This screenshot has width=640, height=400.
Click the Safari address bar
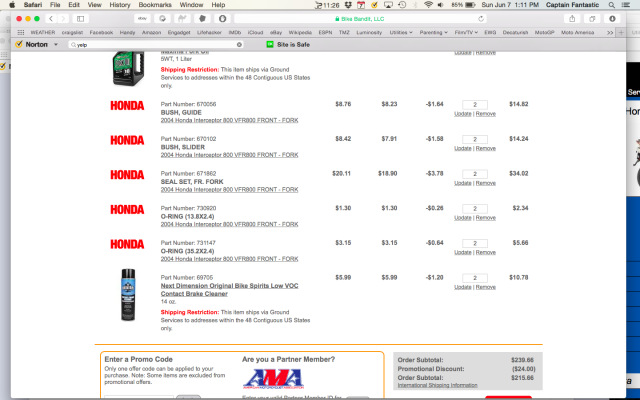(x=361, y=19)
